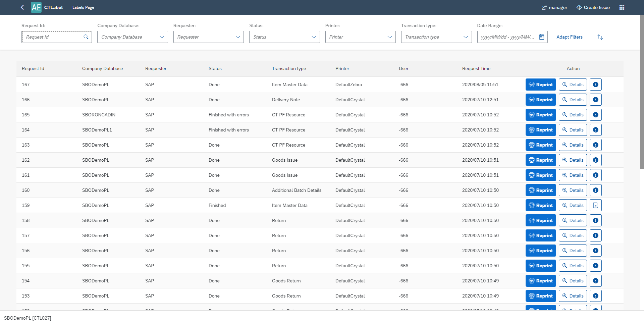Sort by the Request Time column header
The height and width of the screenshot is (325, 644).
pos(476,68)
